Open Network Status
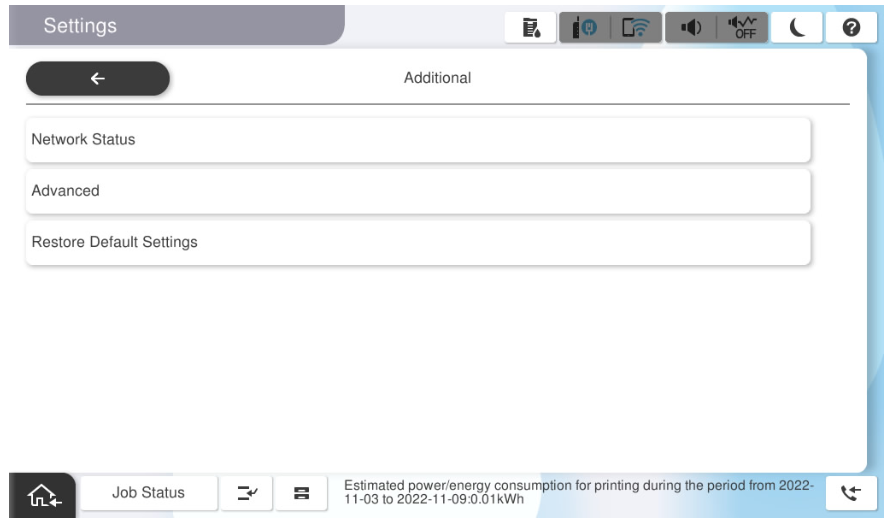The width and height of the screenshot is (893, 527). pyautogui.click(x=417, y=140)
